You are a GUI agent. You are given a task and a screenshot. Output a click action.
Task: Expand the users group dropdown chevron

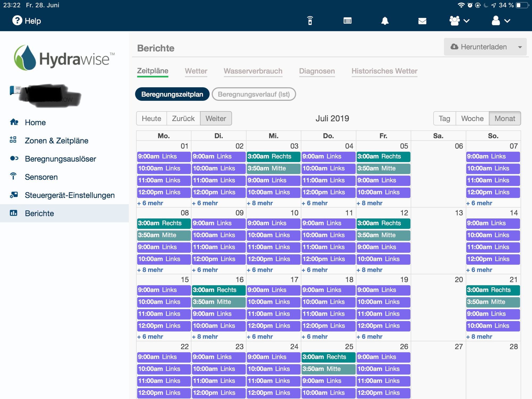pos(467,21)
